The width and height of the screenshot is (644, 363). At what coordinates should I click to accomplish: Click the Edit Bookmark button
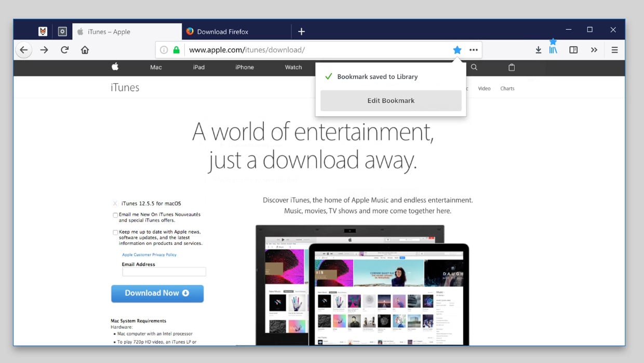[x=391, y=101]
